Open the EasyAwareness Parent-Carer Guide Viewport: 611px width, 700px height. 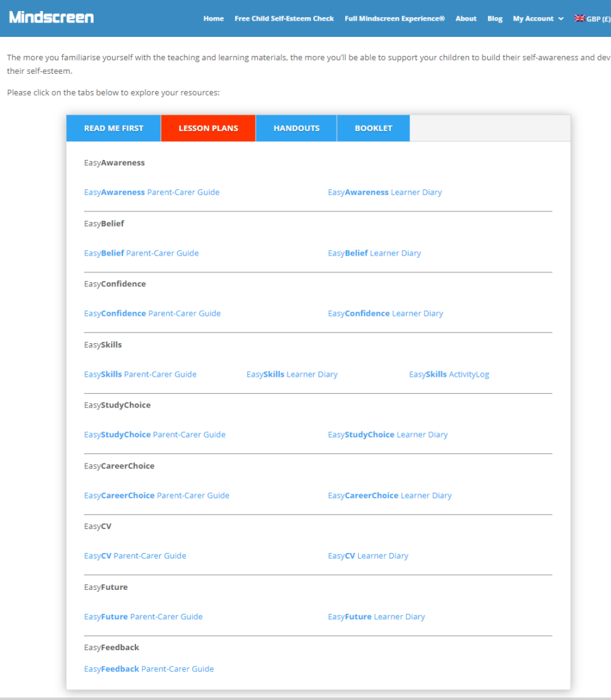coord(151,192)
